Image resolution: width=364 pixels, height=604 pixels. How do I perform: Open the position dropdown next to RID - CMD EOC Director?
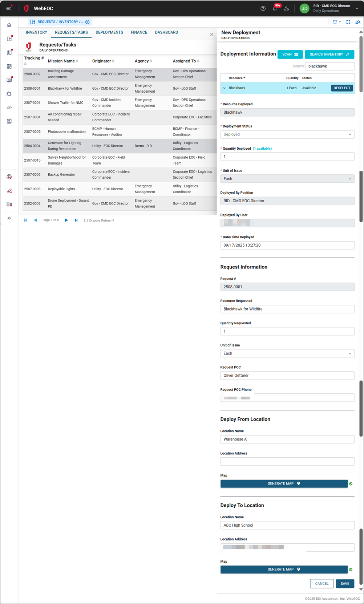[357, 8]
